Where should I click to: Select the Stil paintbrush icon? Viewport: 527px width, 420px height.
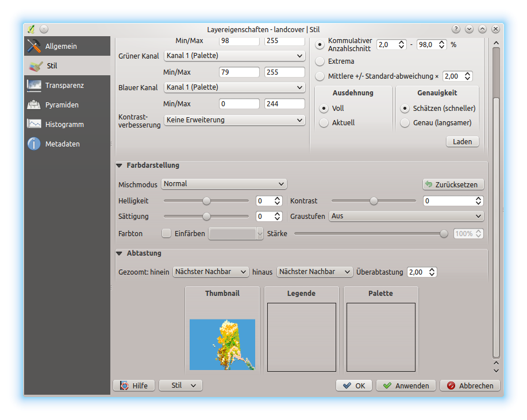[x=36, y=66]
